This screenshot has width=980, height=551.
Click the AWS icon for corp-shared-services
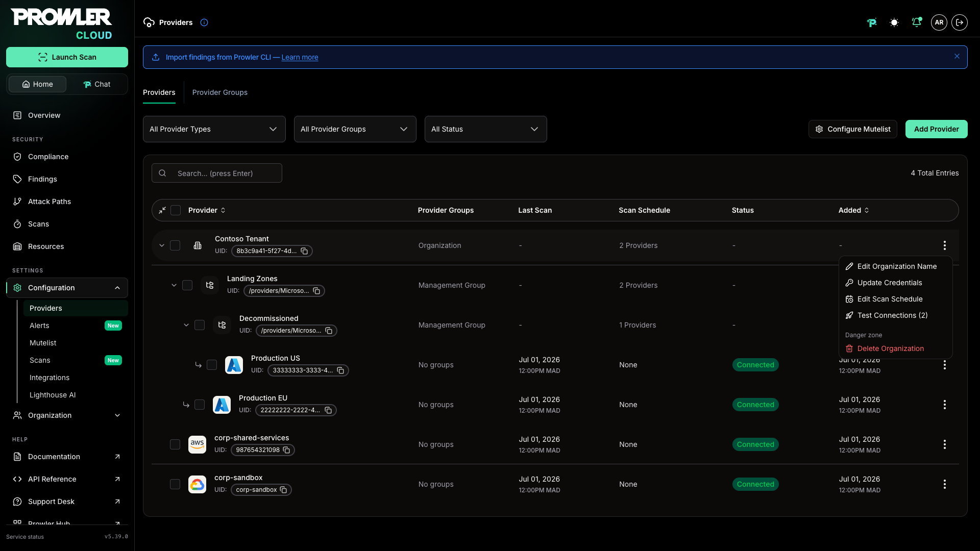[x=197, y=444]
